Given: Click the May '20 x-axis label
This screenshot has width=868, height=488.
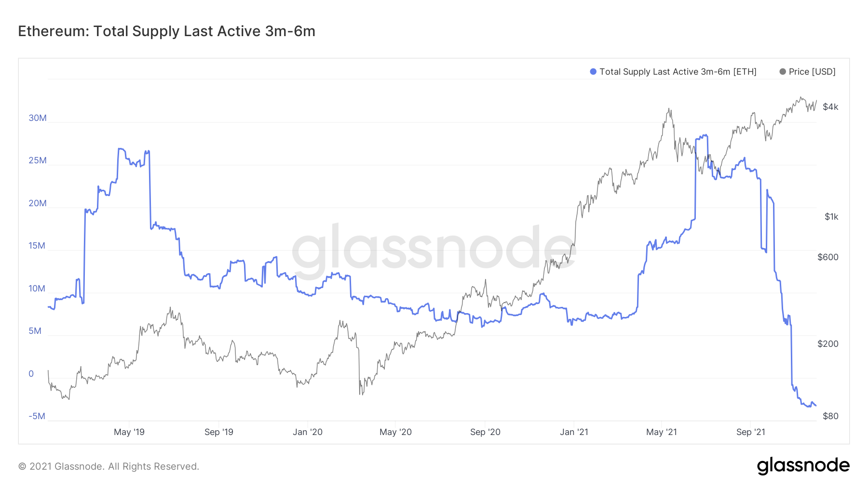Looking at the screenshot, I should click(395, 432).
